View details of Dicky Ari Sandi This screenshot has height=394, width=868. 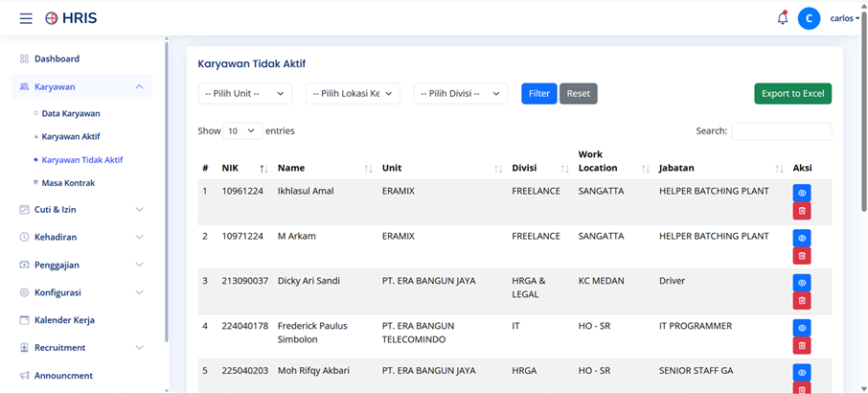[x=802, y=283]
